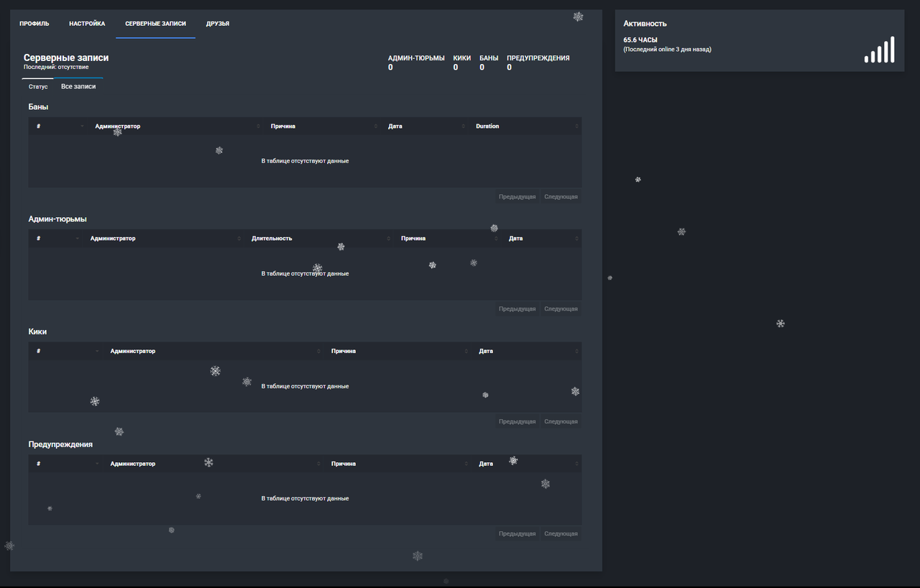Select the Все записи sub-tab
Screen dimensions: 920x588
click(x=78, y=86)
